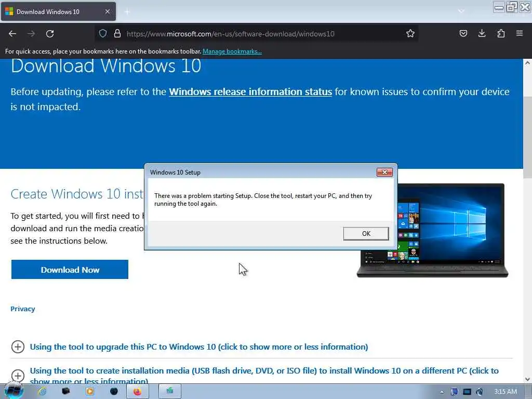Screen dimensions: 532x399
Task: Open the Privacy link
Action: pyautogui.click(x=23, y=309)
